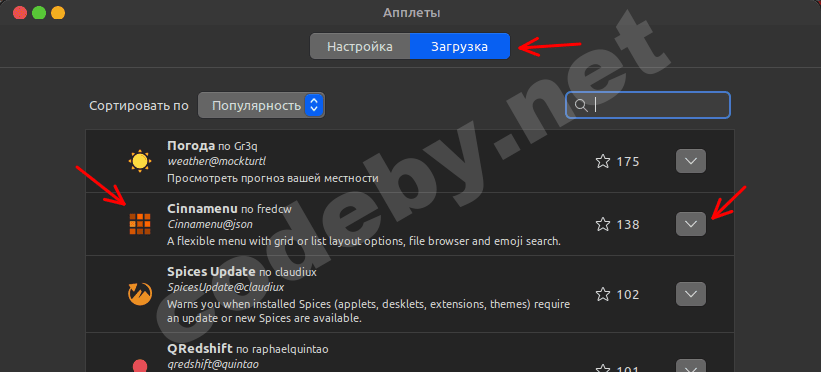Click the SpicesUpdate@claudiux identifier text

click(226, 288)
